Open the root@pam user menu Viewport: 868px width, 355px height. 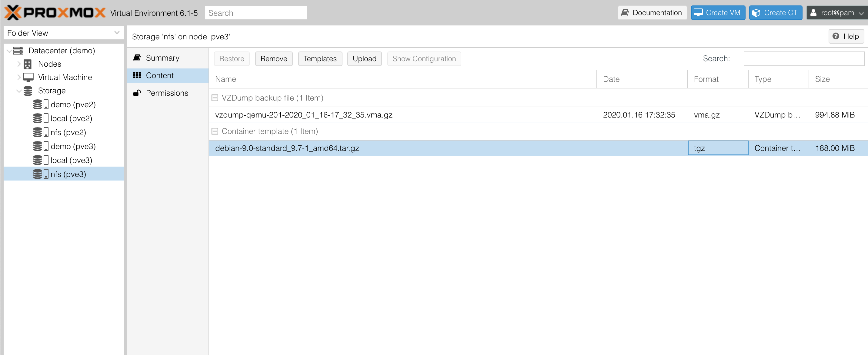[x=837, y=13]
